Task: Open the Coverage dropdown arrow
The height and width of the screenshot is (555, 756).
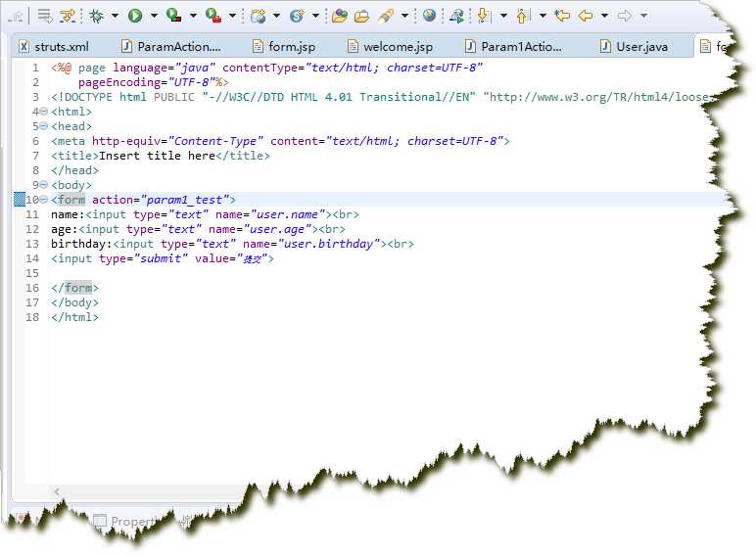Action: pyautogui.click(x=193, y=16)
